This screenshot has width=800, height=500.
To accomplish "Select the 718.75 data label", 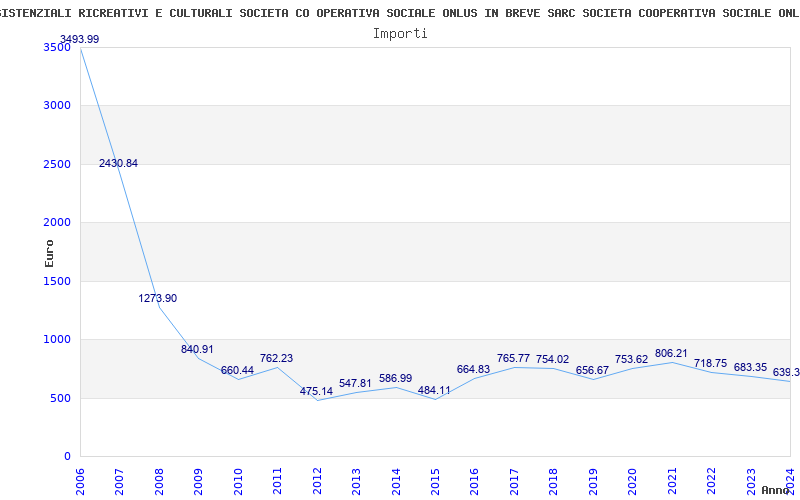I will tap(710, 363).
